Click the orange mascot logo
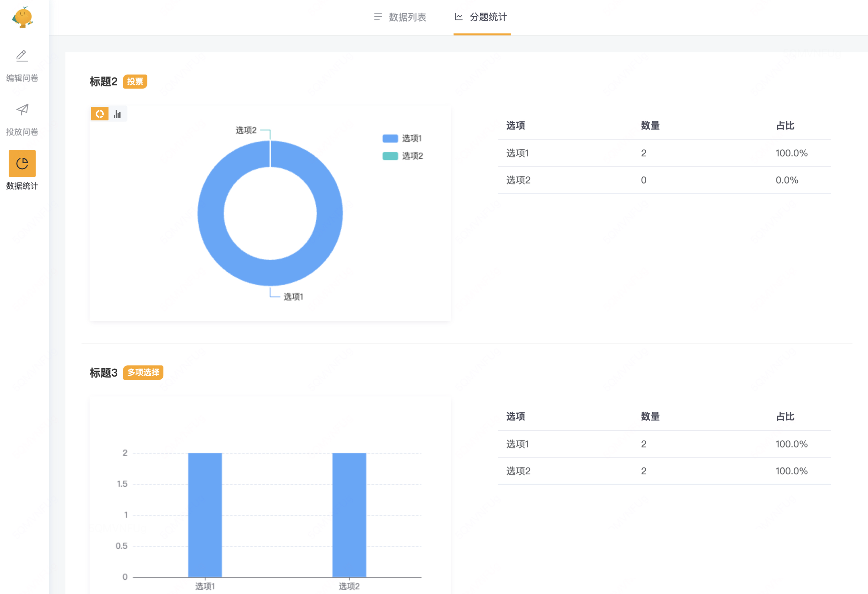This screenshot has width=868, height=594. 23,17
